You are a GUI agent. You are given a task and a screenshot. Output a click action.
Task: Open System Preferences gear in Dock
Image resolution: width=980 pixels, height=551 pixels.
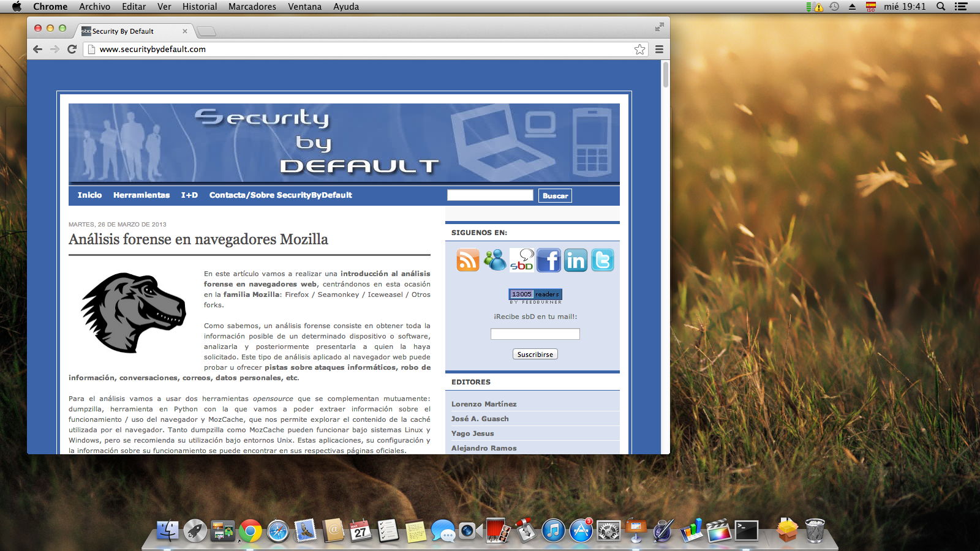point(608,531)
